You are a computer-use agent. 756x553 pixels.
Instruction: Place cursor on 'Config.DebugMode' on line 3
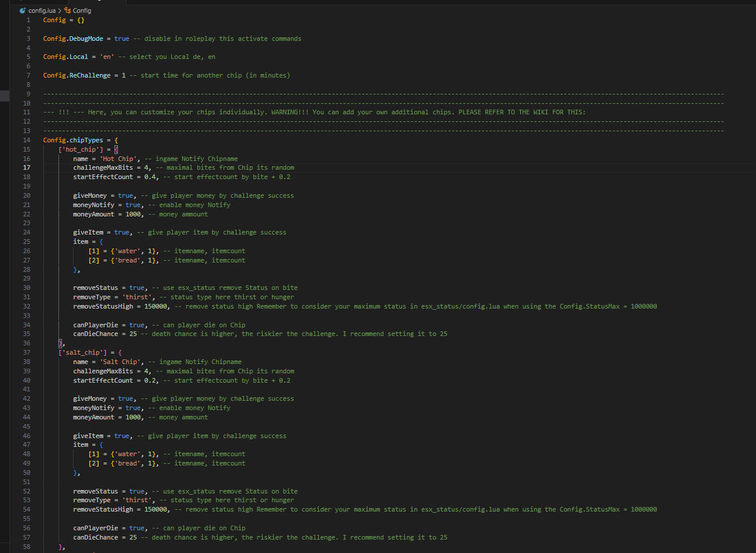click(73, 38)
